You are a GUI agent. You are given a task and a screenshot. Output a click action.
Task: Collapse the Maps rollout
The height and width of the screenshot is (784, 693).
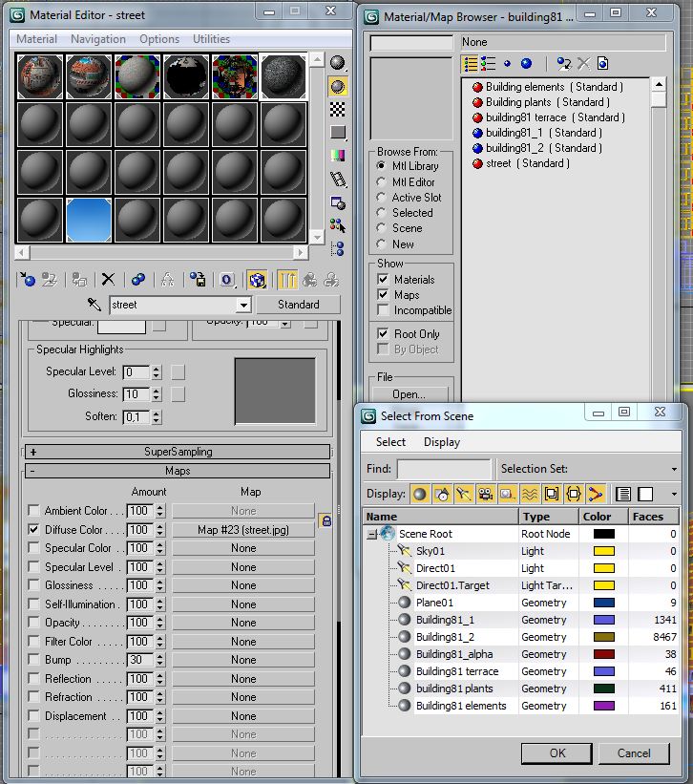click(x=178, y=471)
